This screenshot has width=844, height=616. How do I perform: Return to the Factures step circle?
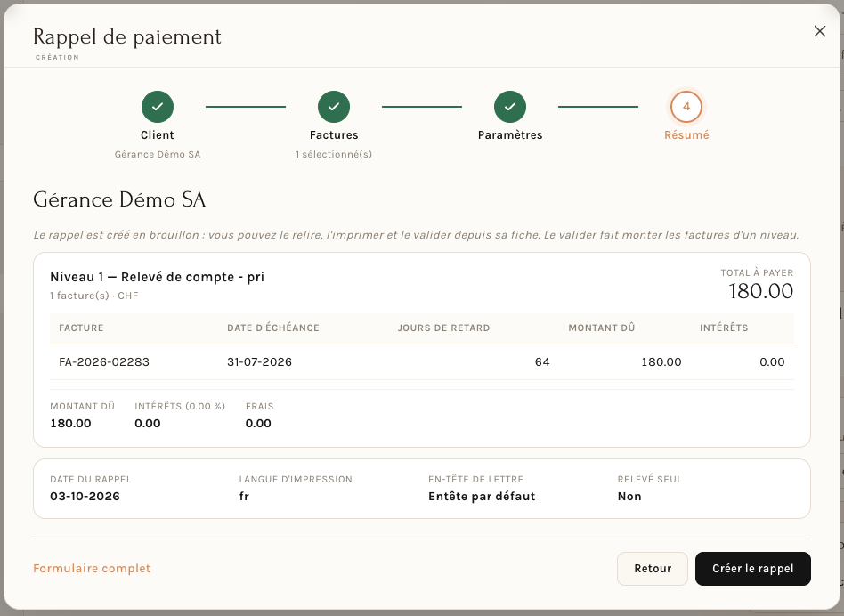tap(334, 107)
